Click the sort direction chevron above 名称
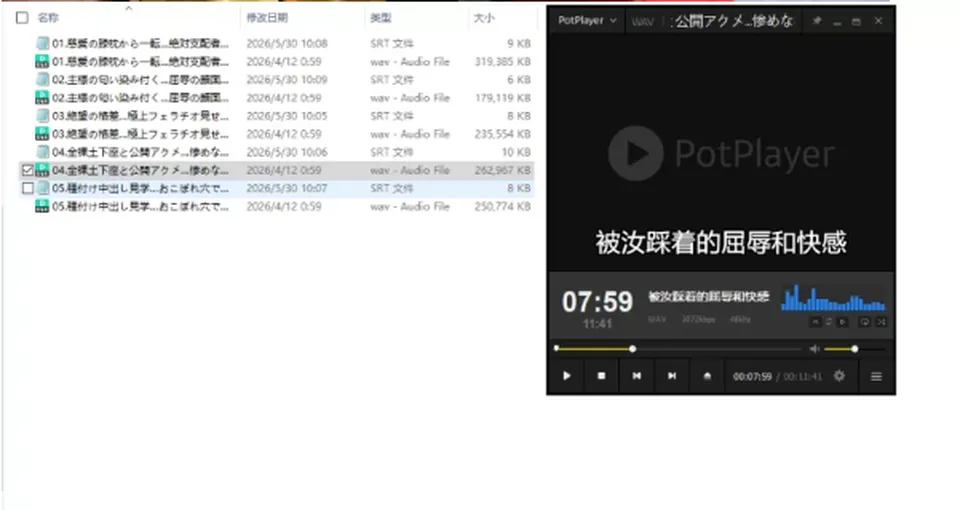Screen dimensions: 960x510 tap(129, 8)
